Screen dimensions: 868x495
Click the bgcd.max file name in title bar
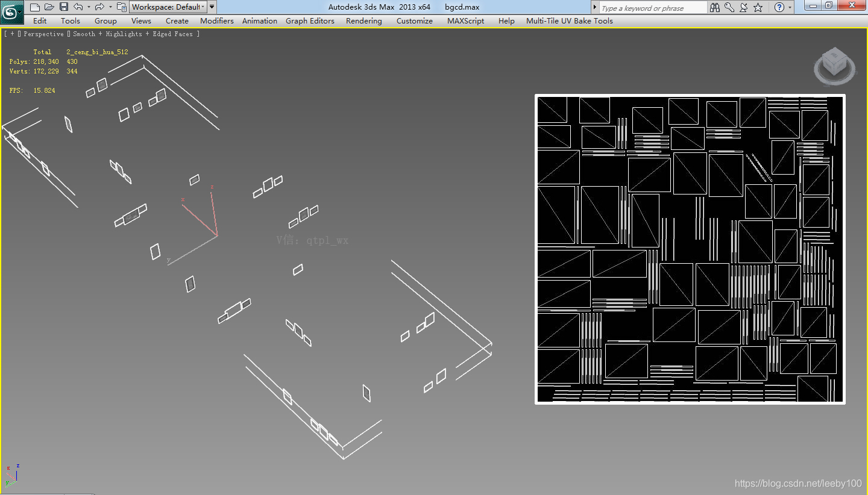pyautogui.click(x=462, y=7)
